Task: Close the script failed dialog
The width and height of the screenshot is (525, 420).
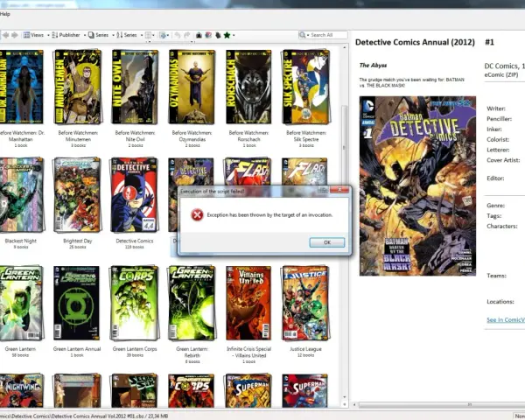Action: point(339,190)
